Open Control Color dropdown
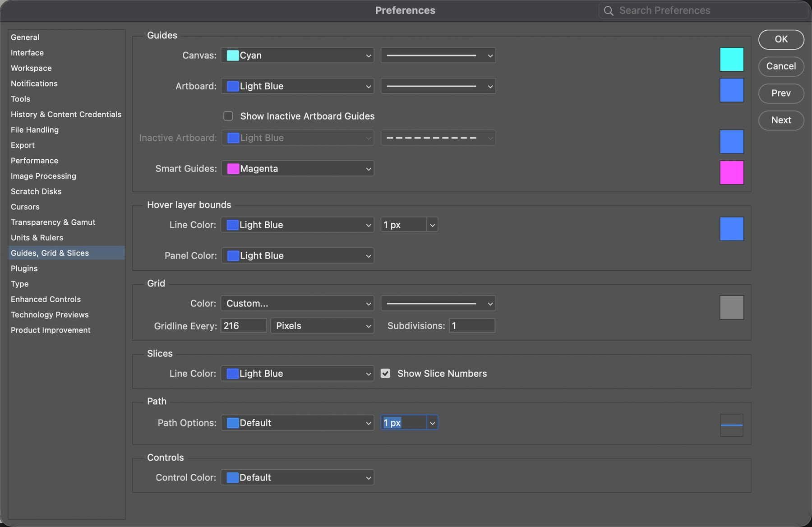This screenshot has width=812, height=527. [x=297, y=478]
